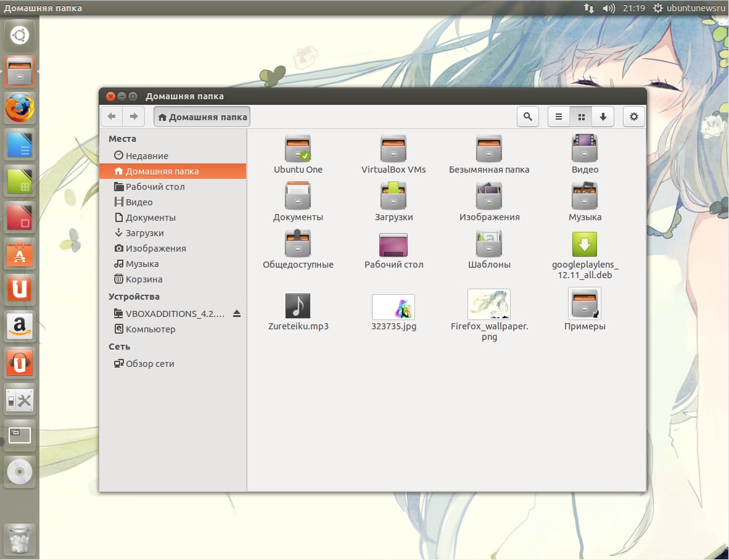Open the Trash in the launcher
729x560 pixels.
coord(20,540)
